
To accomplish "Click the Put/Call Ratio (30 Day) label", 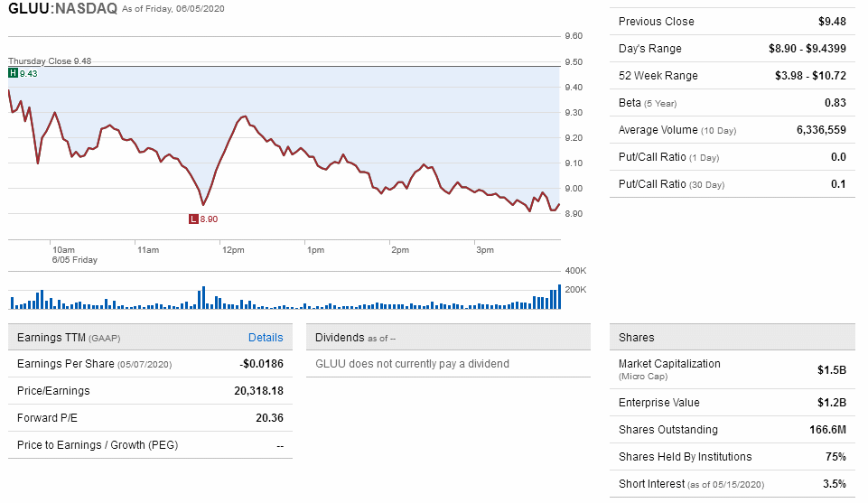I will pyautogui.click(x=671, y=184).
